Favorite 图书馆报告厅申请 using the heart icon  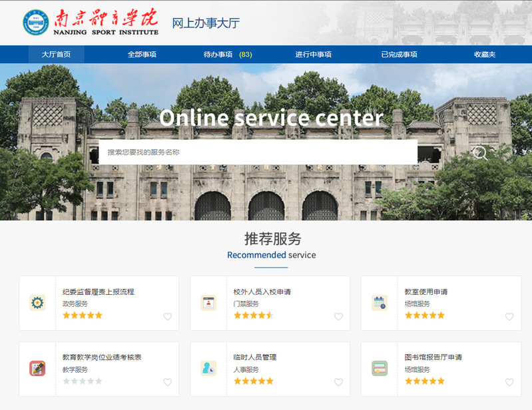click(509, 382)
